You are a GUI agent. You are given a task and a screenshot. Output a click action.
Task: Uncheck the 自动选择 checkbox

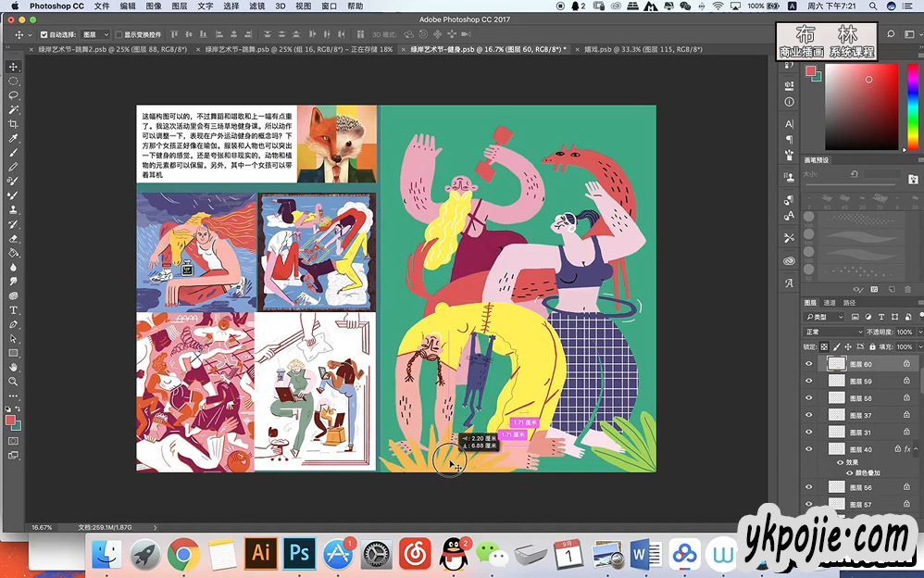click(x=44, y=34)
